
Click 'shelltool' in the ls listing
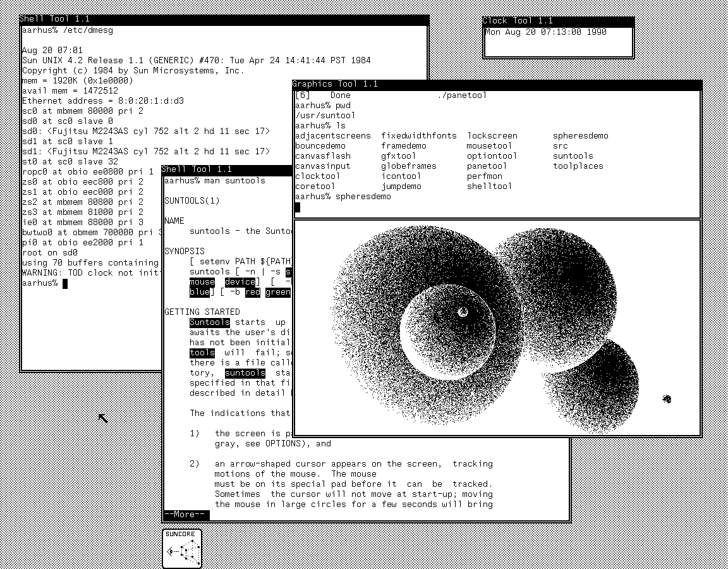[x=489, y=187]
